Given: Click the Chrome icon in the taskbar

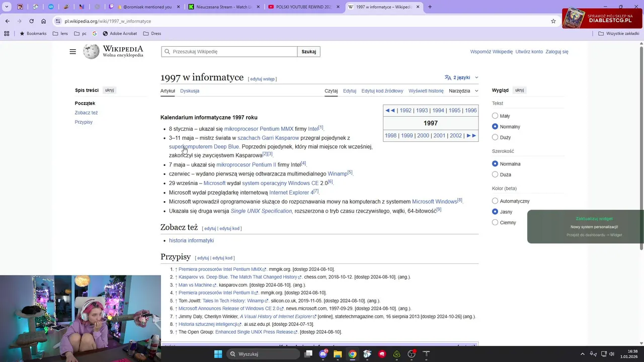Looking at the screenshot, I should [x=353, y=354].
